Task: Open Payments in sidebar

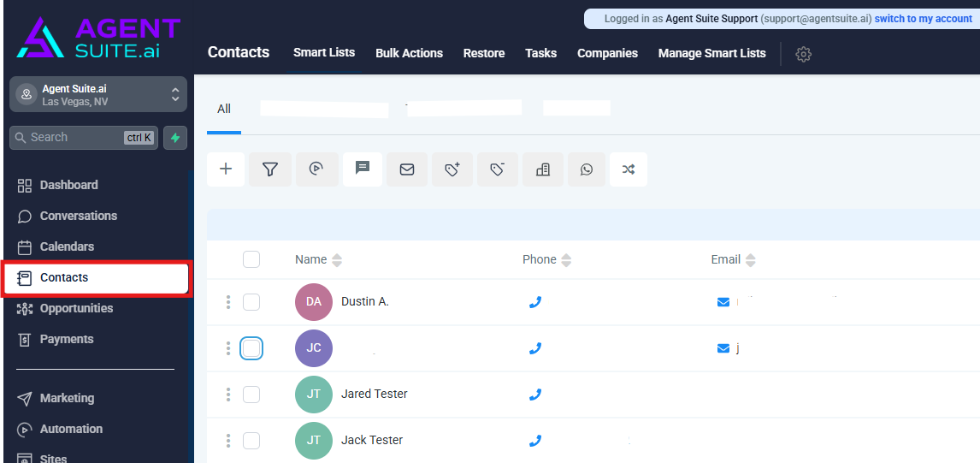Action: 66,339
